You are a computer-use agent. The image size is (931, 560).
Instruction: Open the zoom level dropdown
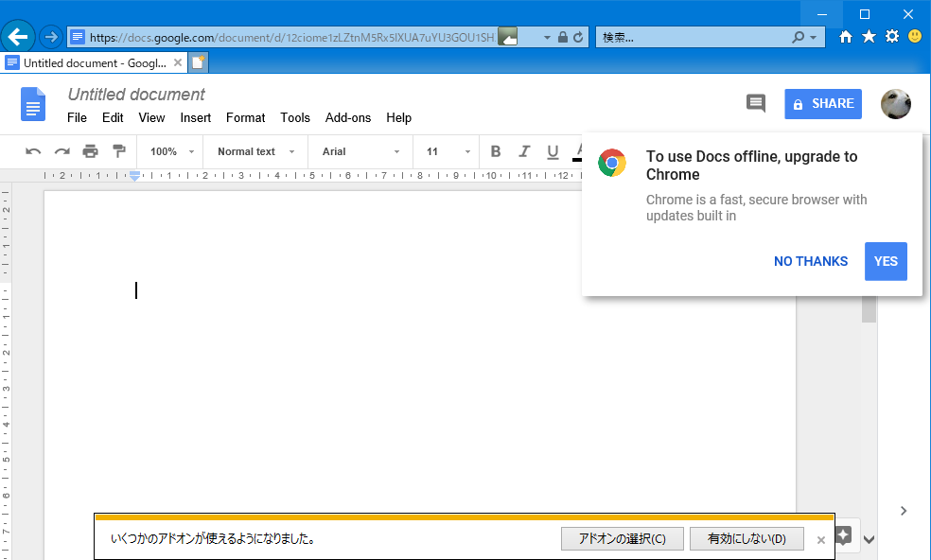coord(169,151)
